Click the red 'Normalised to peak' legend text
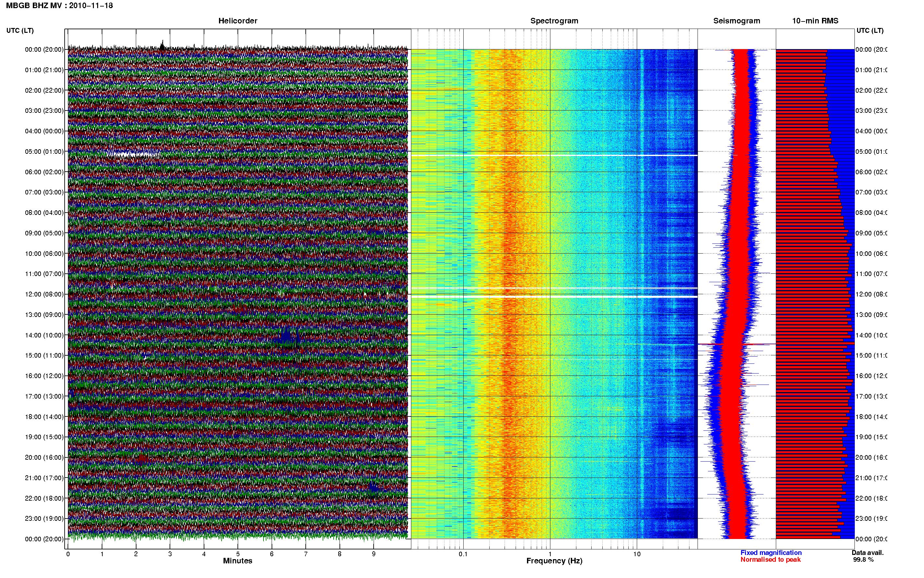The height and width of the screenshot is (578, 924). pyautogui.click(x=770, y=560)
